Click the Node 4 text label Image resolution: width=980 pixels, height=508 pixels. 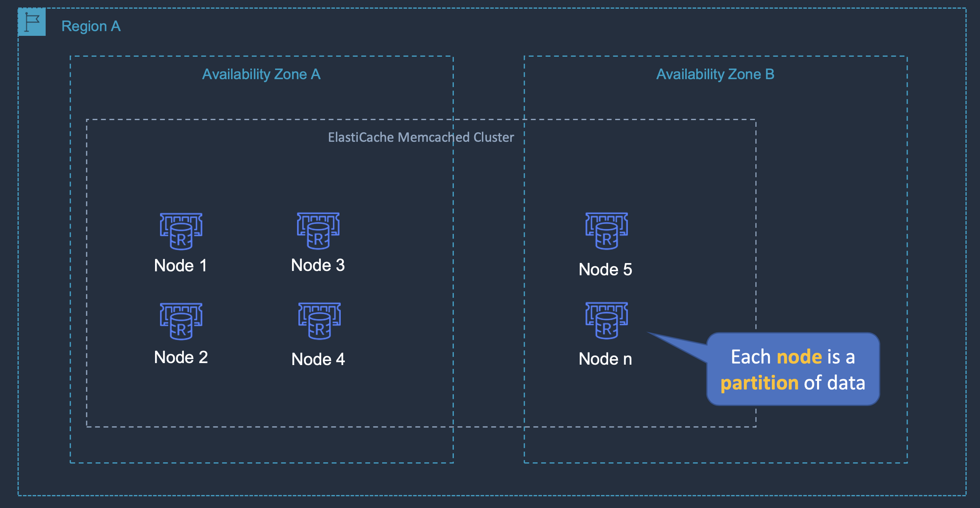(x=318, y=359)
